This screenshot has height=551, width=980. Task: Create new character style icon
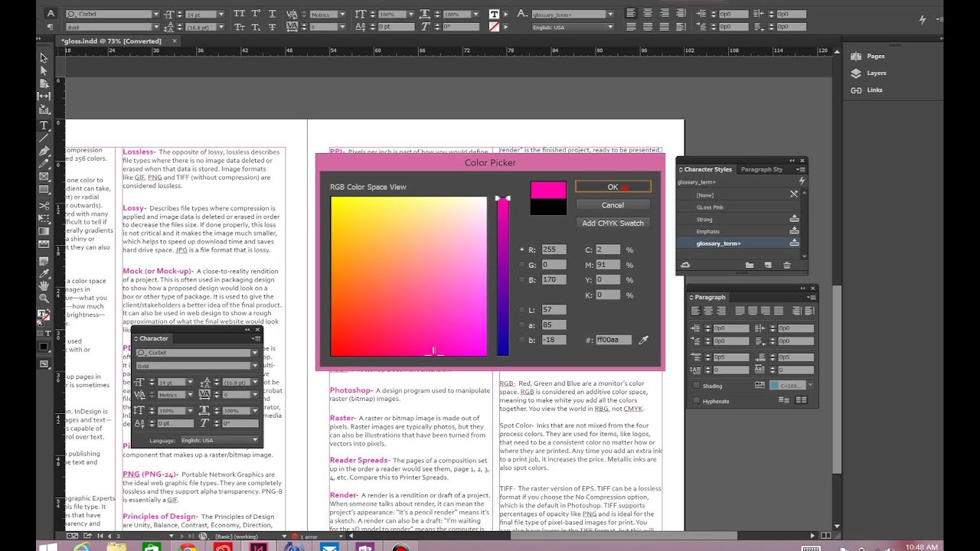[768, 265]
